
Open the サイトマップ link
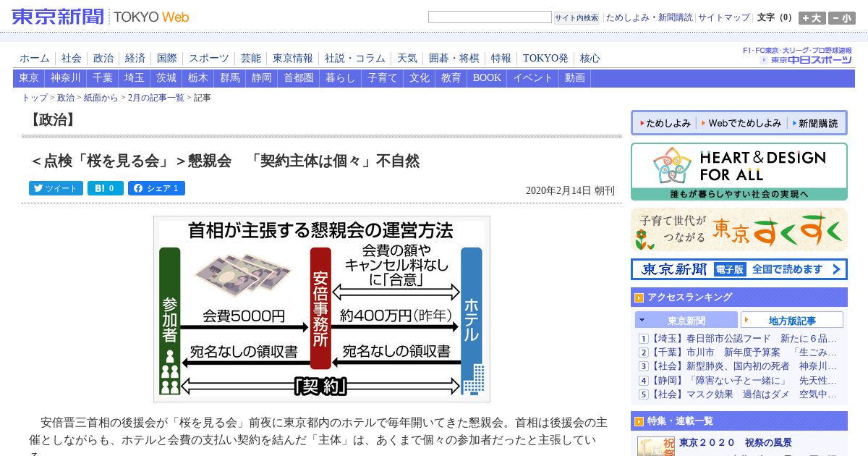coord(724,17)
